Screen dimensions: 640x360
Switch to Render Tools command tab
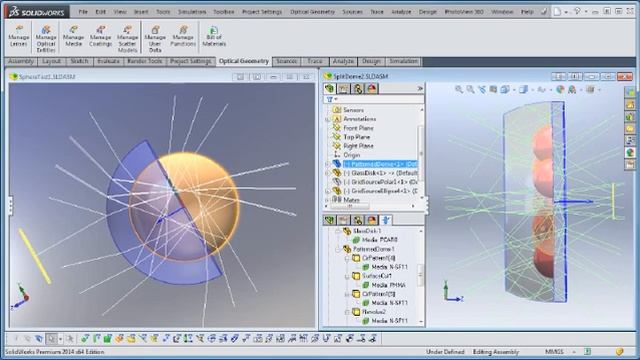coord(144,61)
